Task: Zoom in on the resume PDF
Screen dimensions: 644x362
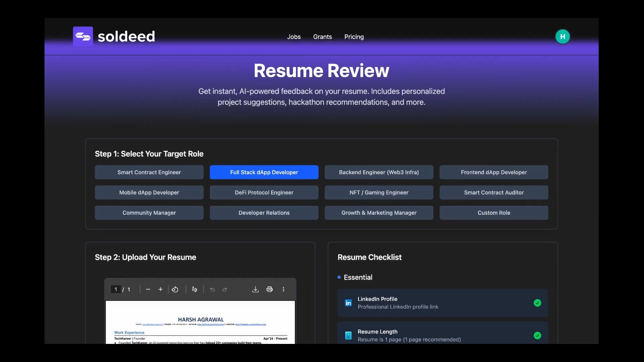Action: 160,289
